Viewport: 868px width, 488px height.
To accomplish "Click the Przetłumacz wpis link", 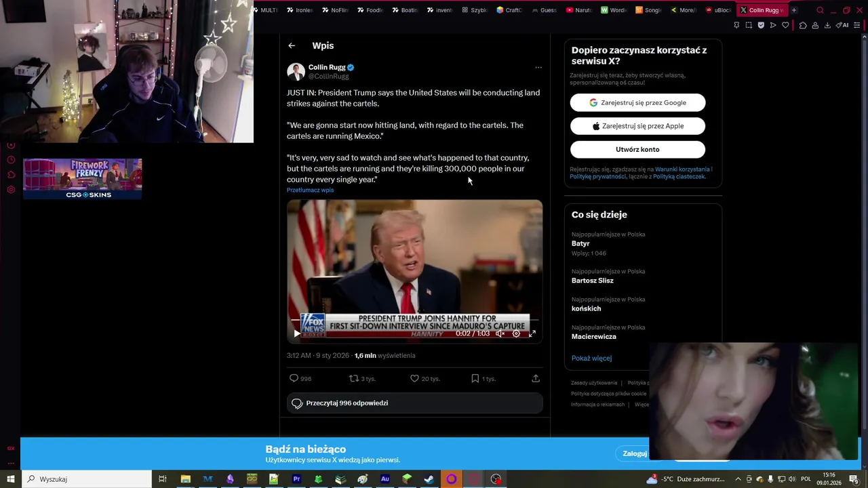I will click(310, 190).
